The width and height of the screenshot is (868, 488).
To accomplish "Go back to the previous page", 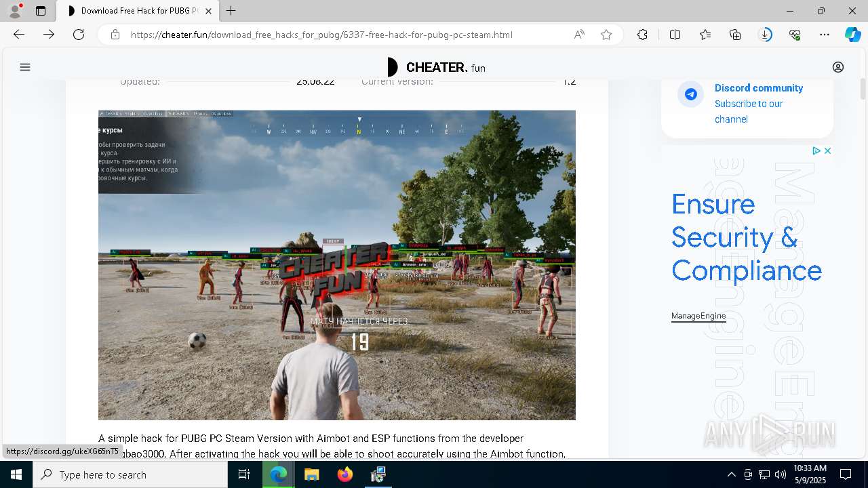I will [19, 35].
